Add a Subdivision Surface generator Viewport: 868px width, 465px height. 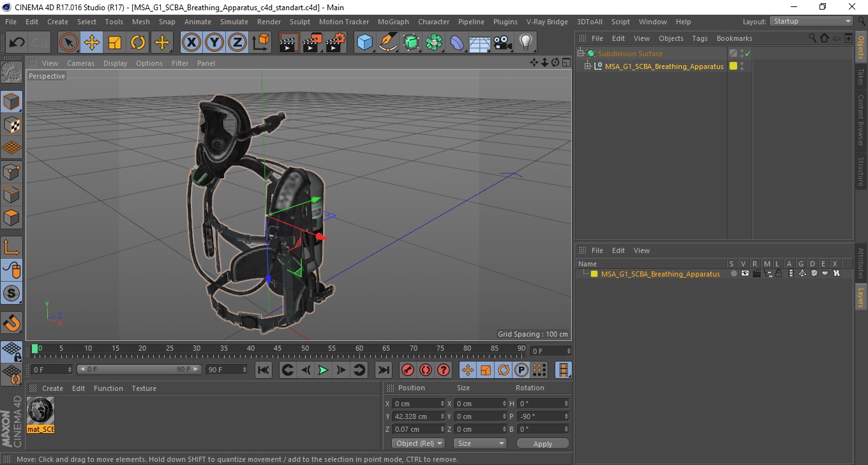point(411,43)
